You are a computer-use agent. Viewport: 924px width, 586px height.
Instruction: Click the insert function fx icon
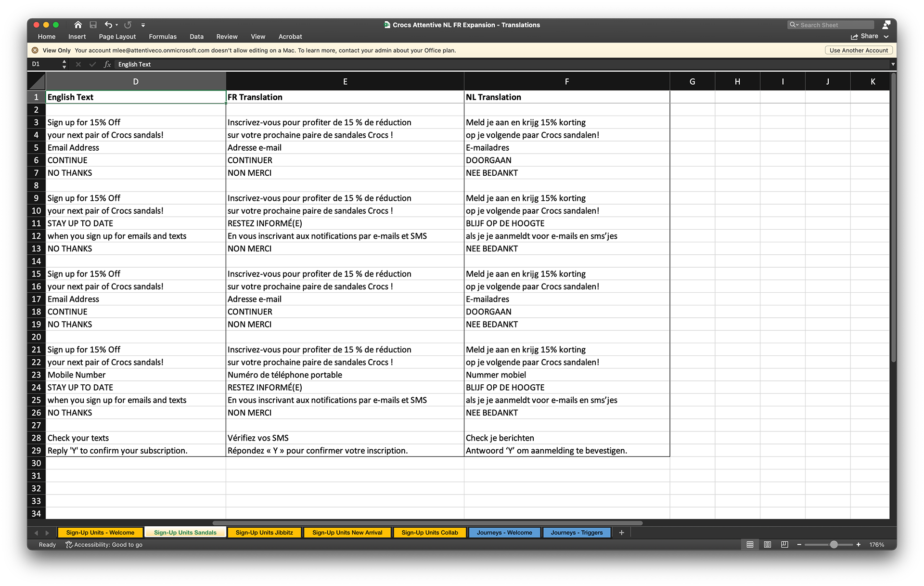coord(107,64)
